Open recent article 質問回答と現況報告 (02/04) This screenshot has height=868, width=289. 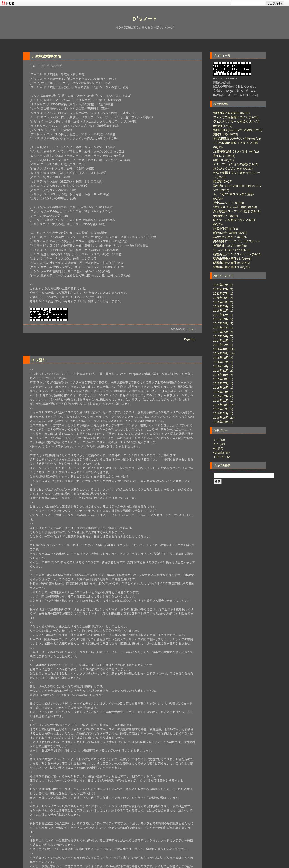[231, 113]
